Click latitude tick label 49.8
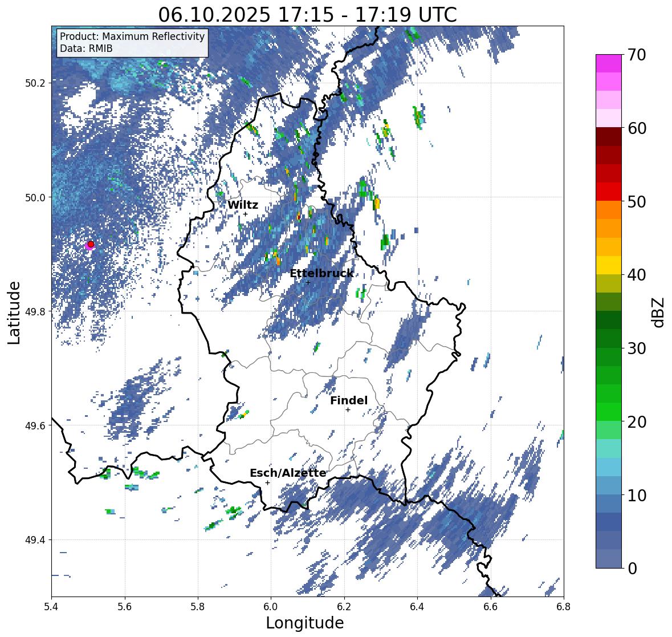The image size is (672, 637). pos(36,311)
